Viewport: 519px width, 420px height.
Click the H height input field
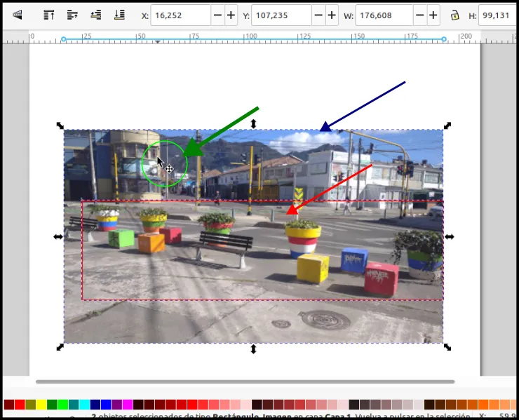497,15
